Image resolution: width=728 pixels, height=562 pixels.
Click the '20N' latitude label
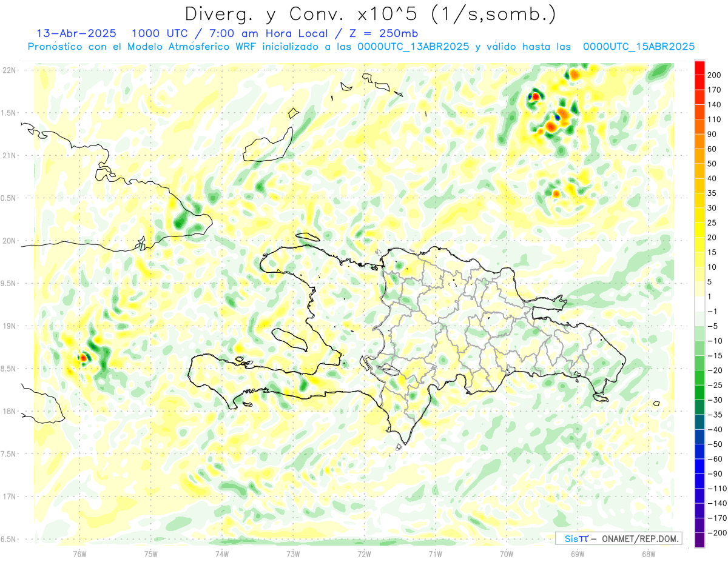(9, 241)
